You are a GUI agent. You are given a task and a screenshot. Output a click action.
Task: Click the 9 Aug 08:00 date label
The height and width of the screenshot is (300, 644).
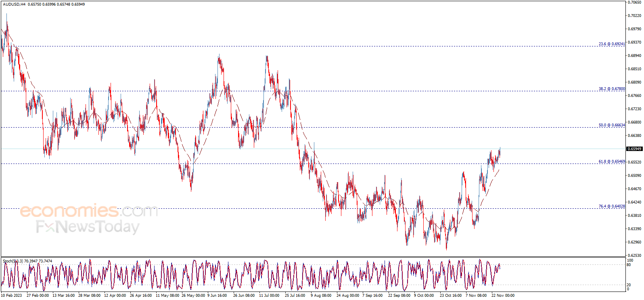pyautogui.click(x=321, y=296)
